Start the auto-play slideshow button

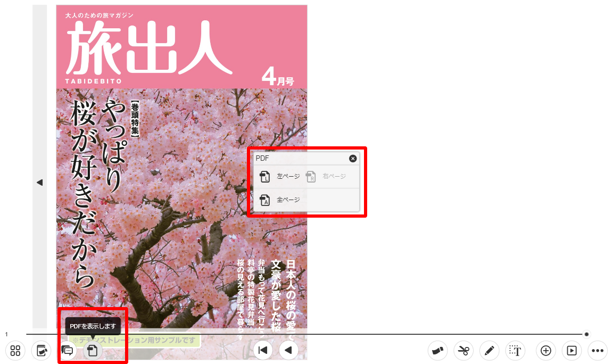point(572,351)
